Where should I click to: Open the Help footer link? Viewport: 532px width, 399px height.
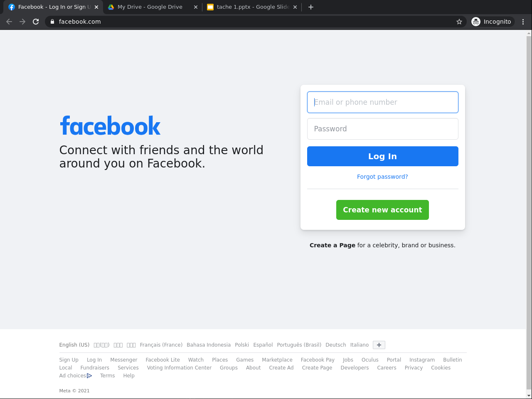click(x=129, y=376)
